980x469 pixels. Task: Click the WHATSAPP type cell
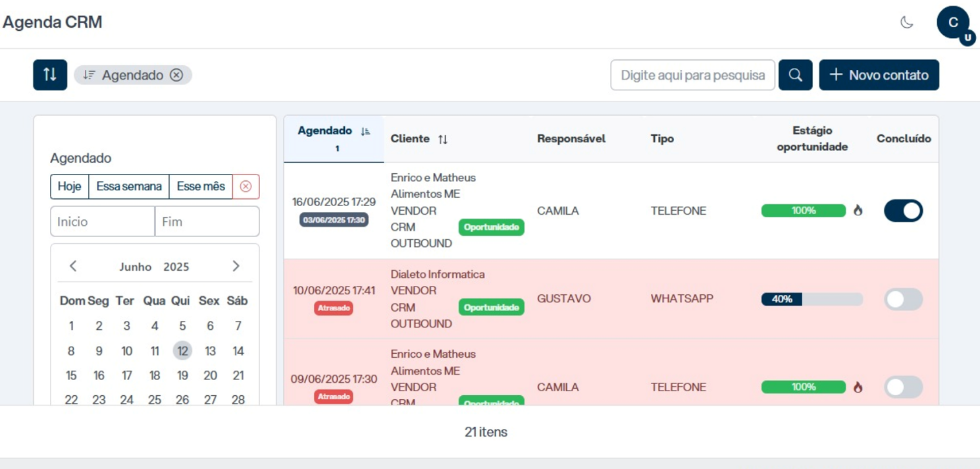tap(682, 298)
